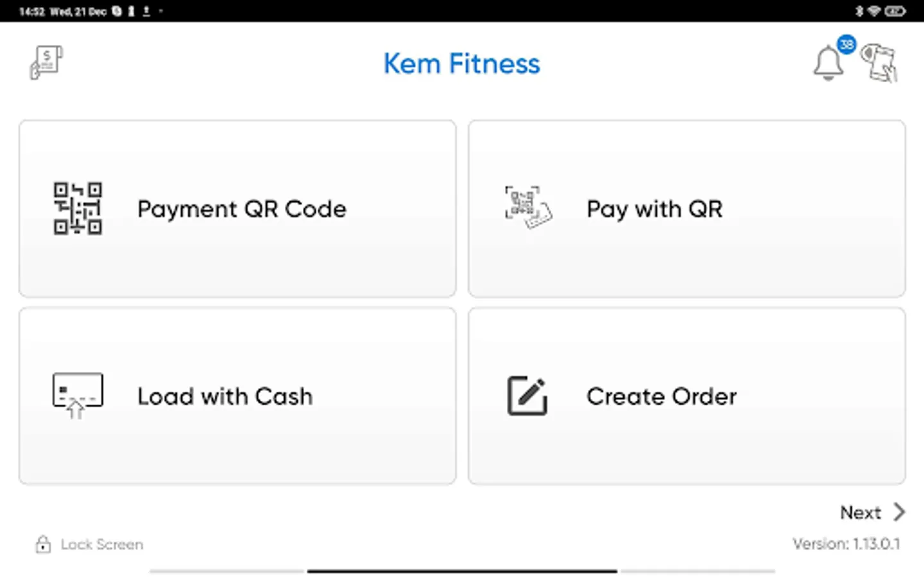Open the notifications bell
Image resolution: width=924 pixels, height=578 pixels.
coord(828,64)
